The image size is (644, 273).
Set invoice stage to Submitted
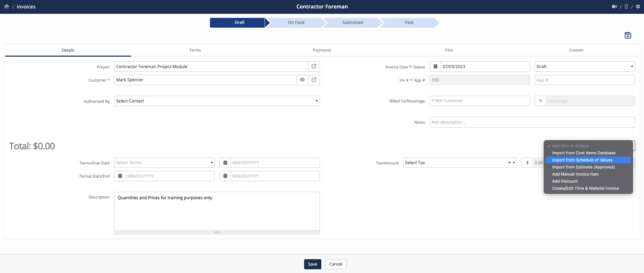tap(352, 23)
